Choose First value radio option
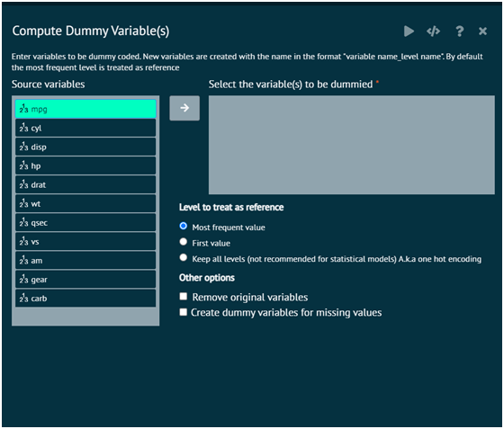The width and height of the screenshot is (504, 429). pyautogui.click(x=184, y=242)
